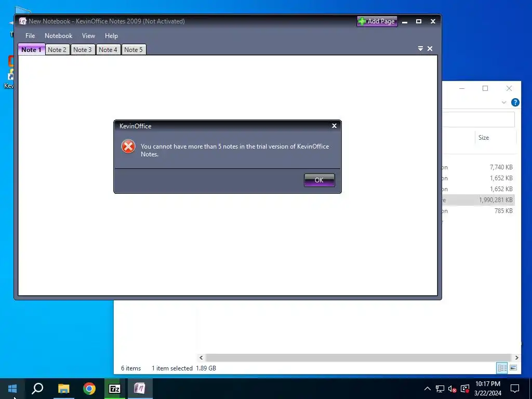
Task: Switch to the Note 4 tab
Action: 108,49
